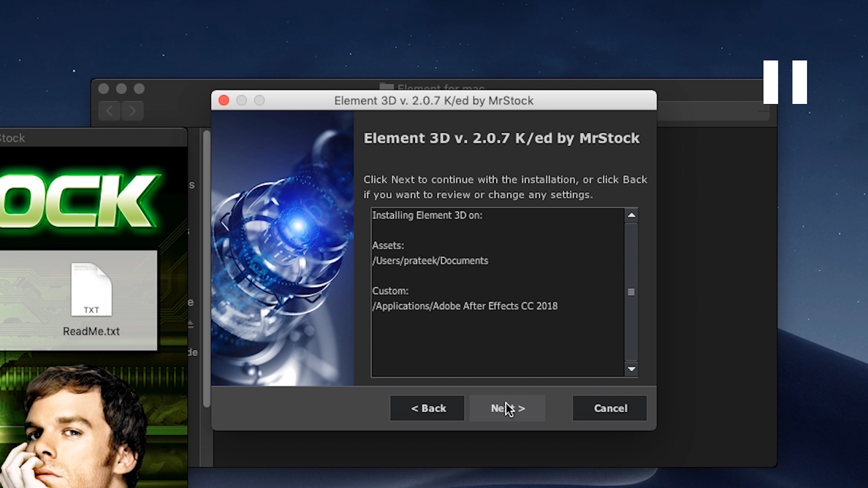Image resolution: width=868 pixels, height=488 pixels.
Task: Click Next to continue the installation
Action: click(507, 408)
